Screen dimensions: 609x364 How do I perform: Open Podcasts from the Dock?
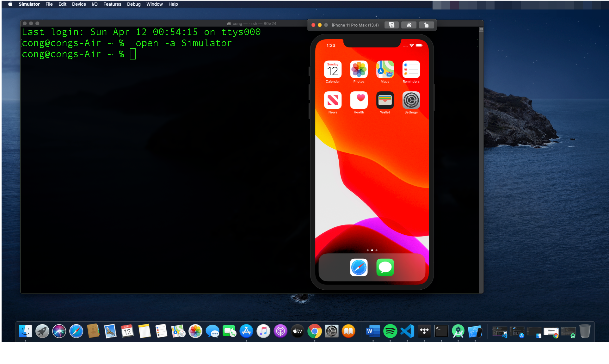coord(280,331)
